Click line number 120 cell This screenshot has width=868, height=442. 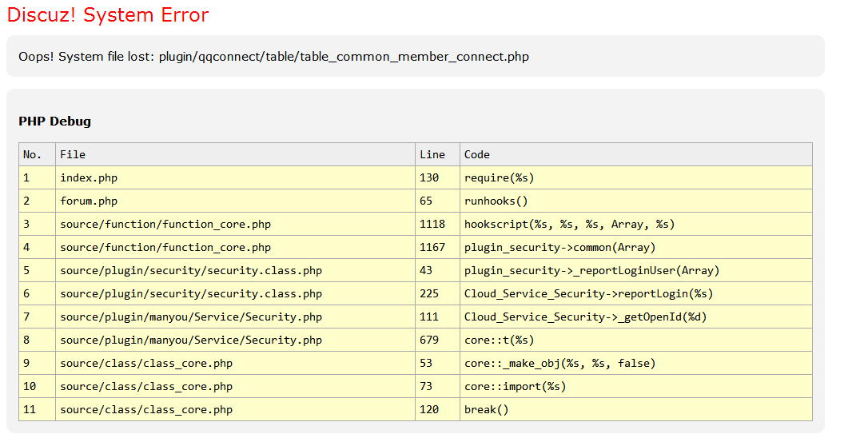point(437,410)
